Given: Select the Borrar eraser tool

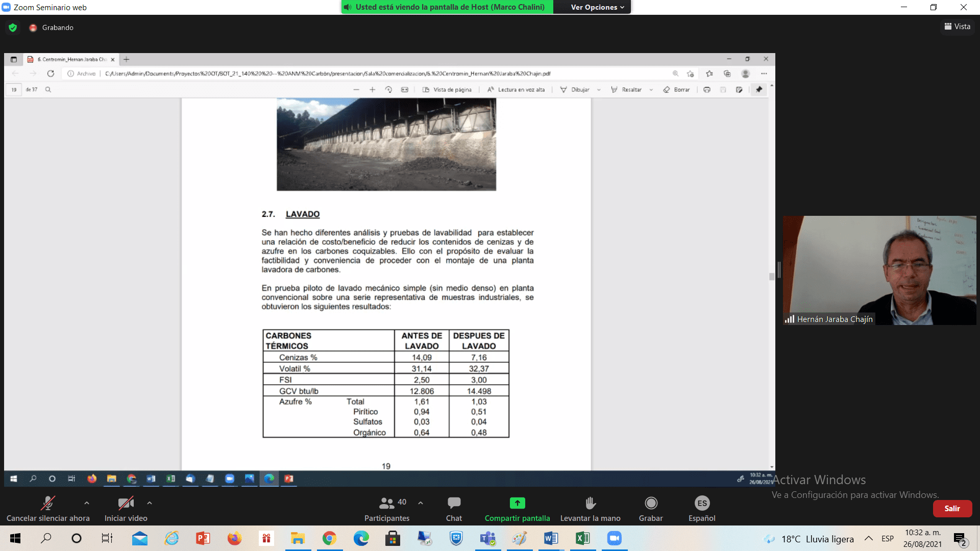Looking at the screenshot, I should click(676, 90).
